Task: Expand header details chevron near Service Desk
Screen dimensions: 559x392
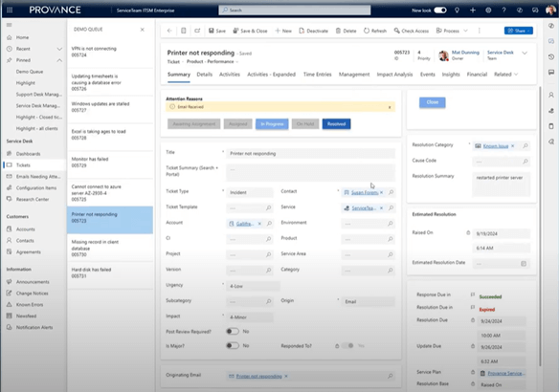Action: (x=525, y=53)
